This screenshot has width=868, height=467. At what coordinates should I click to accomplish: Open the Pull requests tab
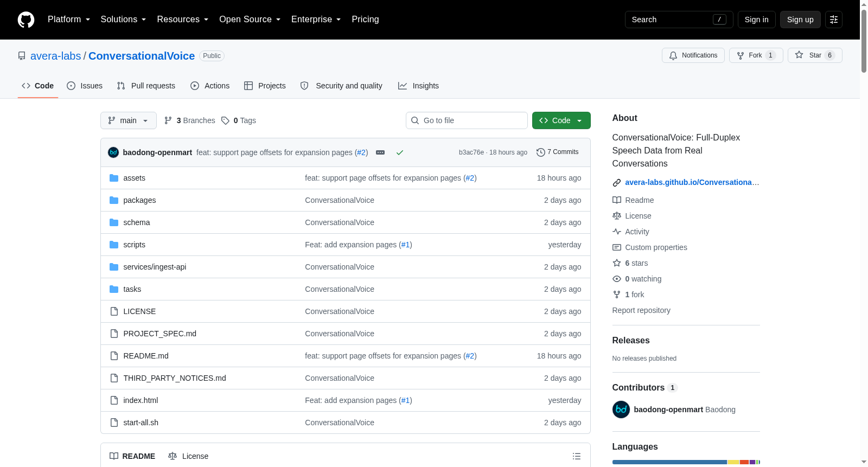pyautogui.click(x=146, y=86)
